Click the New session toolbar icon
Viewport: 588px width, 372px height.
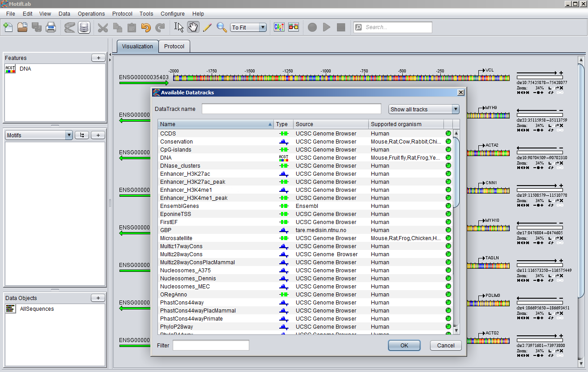8,27
